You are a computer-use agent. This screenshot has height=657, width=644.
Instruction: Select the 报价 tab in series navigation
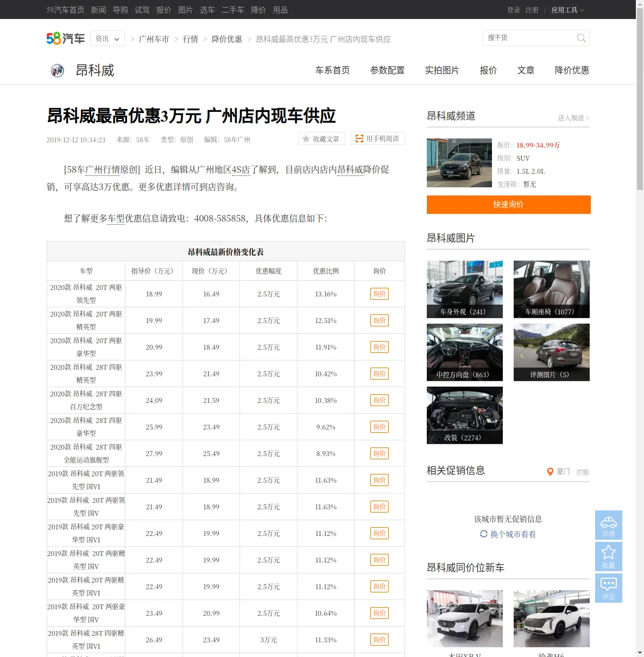(x=488, y=71)
